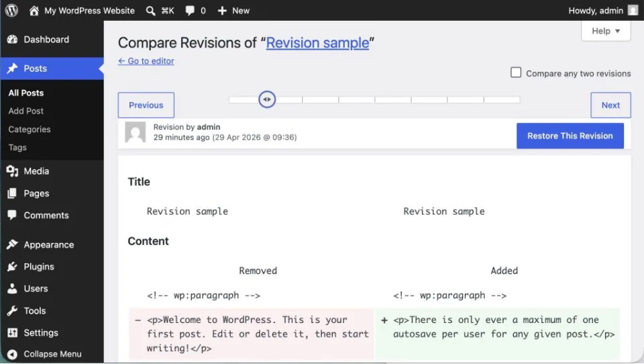Click the plus icon next to New

[222, 11]
